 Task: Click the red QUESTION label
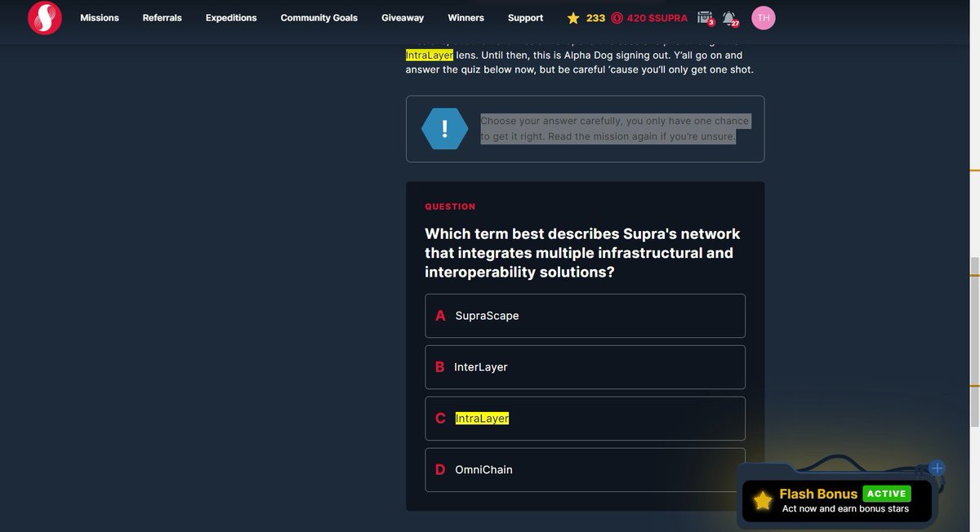[450, 206]
